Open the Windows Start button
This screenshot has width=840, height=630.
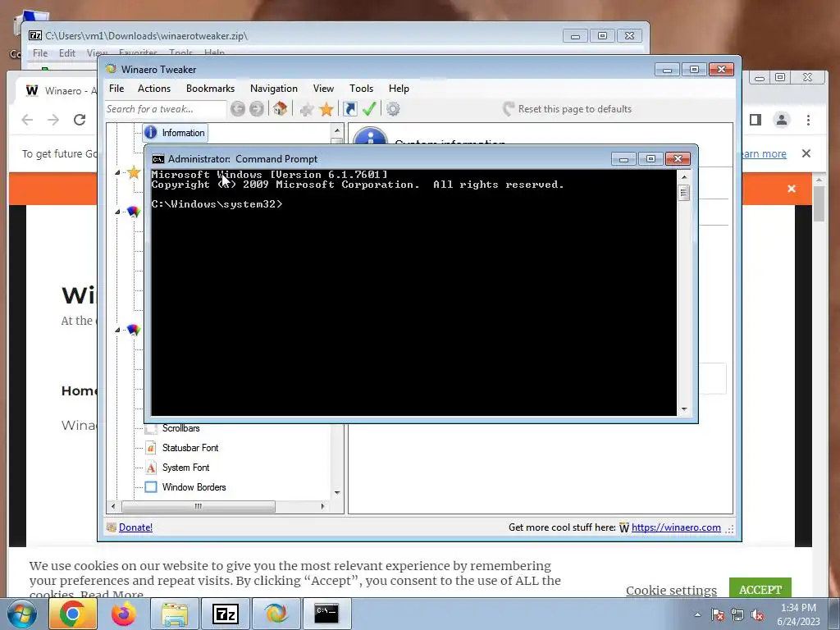[22, 614]
